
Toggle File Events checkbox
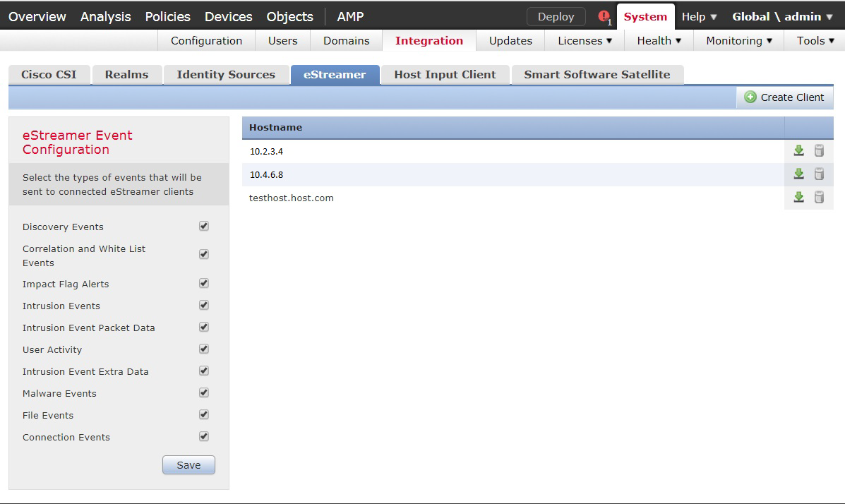[x=204, y=414]
